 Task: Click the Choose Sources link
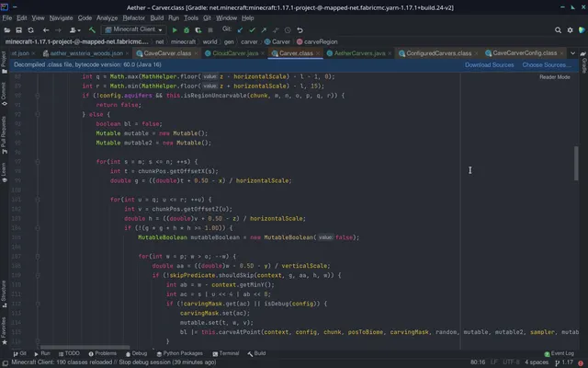[x=547, y=65]
